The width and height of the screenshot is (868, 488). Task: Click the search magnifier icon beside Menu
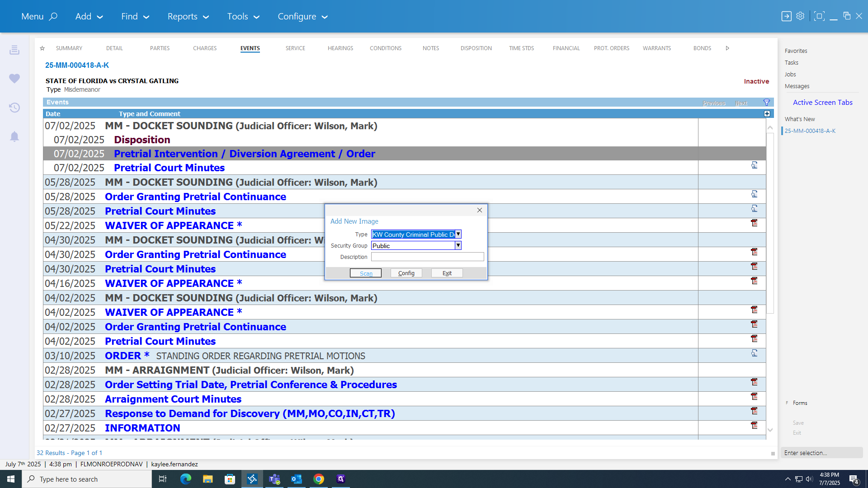click(x=53, y=17)
